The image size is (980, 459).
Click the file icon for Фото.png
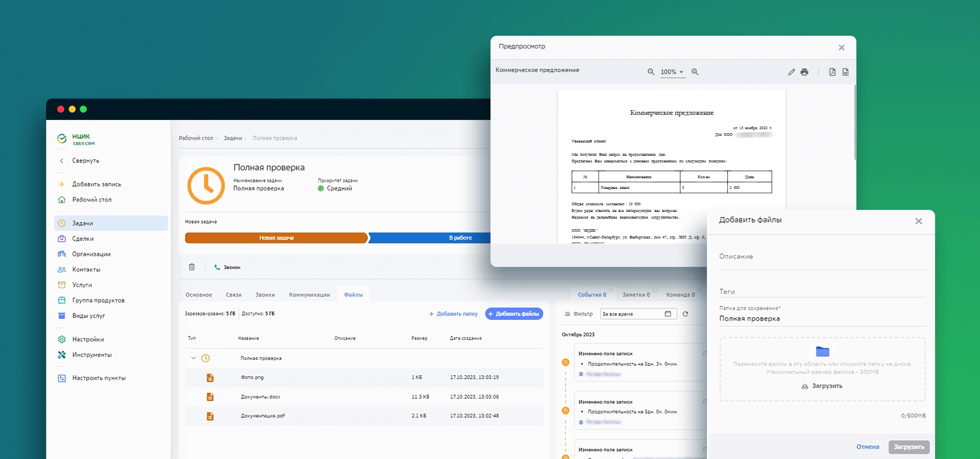point(210,378)
